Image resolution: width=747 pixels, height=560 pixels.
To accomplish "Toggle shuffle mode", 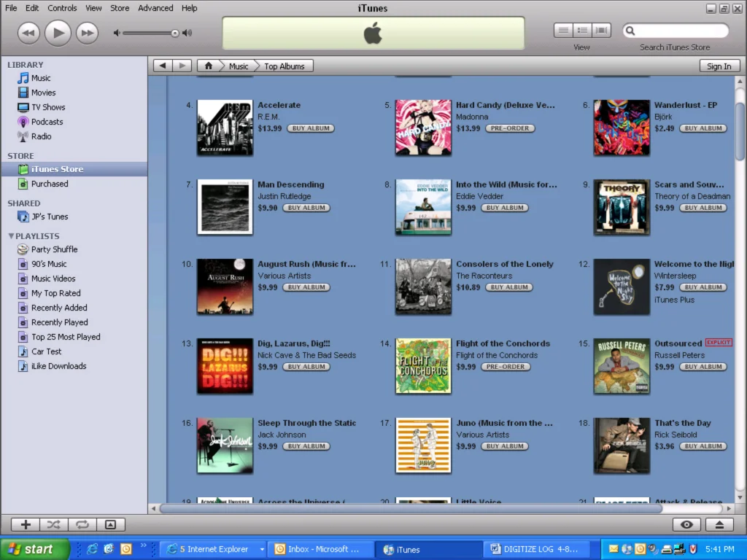I will [54, 524].
